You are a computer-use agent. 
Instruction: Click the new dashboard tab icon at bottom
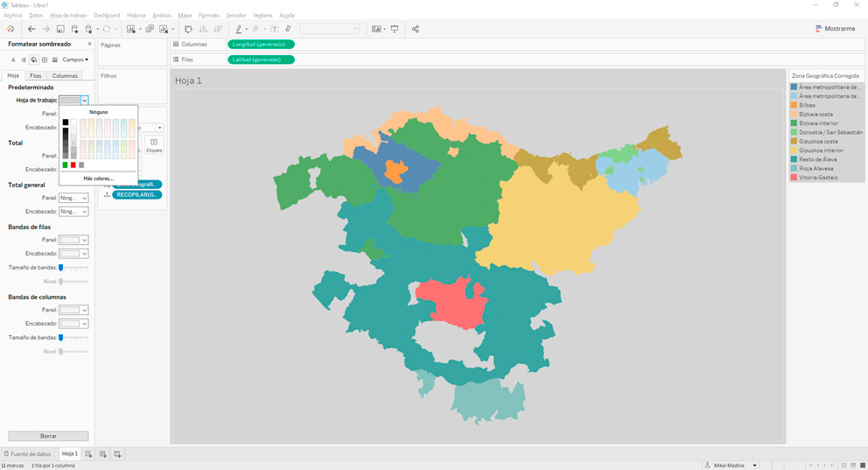pyautogui.click(x=103, y=454)
